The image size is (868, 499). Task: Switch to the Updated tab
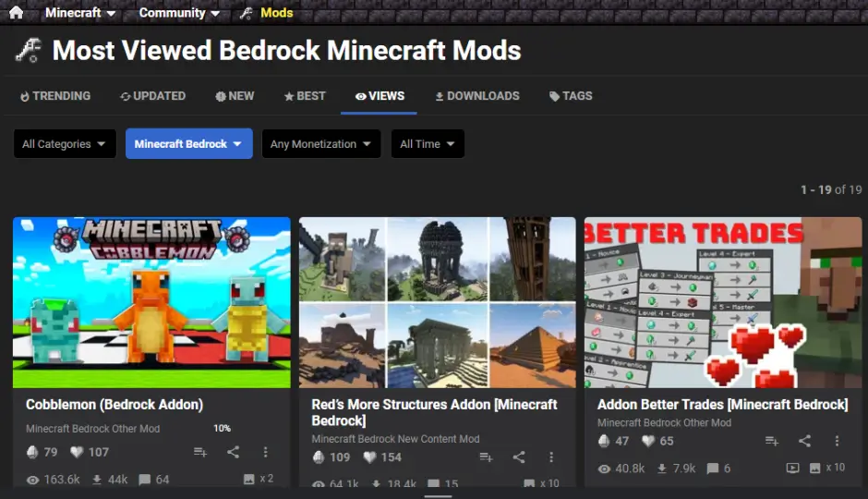pos(152,96)
